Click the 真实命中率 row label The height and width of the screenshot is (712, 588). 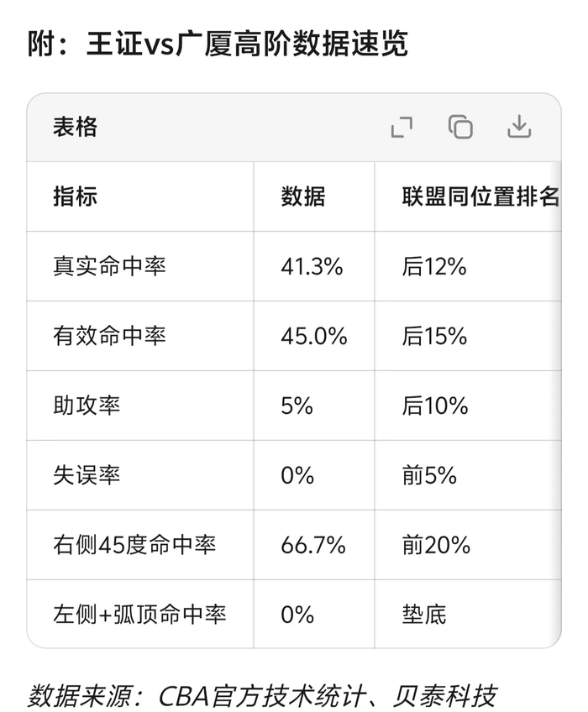pos(109,266)
